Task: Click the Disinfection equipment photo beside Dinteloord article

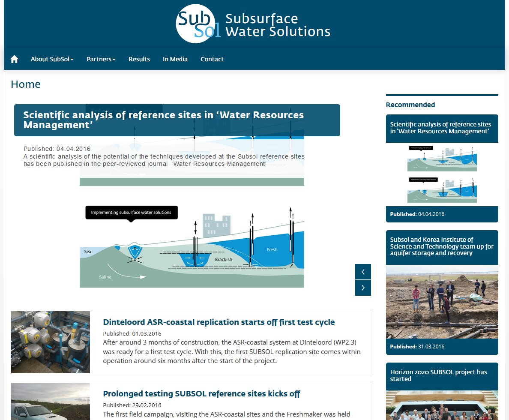Action: [x=50, y=342]
